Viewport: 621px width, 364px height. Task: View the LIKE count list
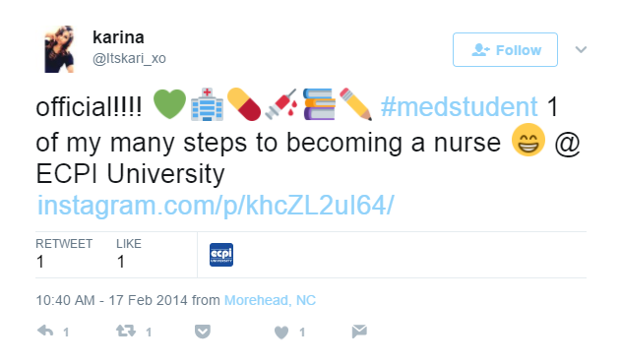tap(129, 254)
